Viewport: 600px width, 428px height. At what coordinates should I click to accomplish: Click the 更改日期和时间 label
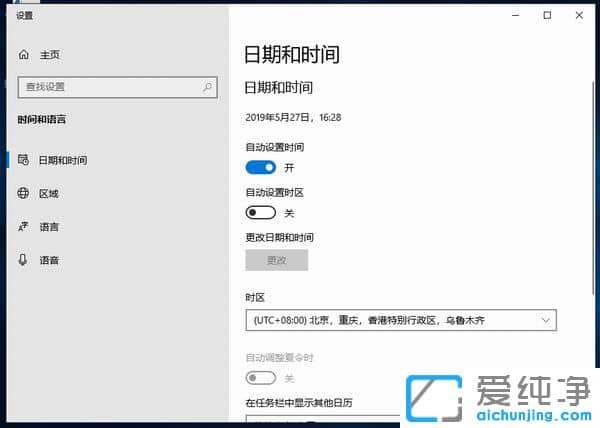tap(279, 237)
